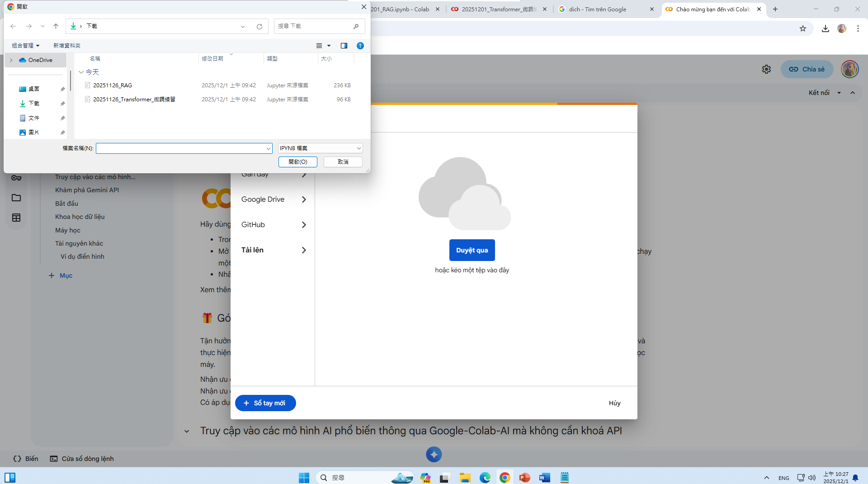Bookmark this page with star icon

click(803, 28)
